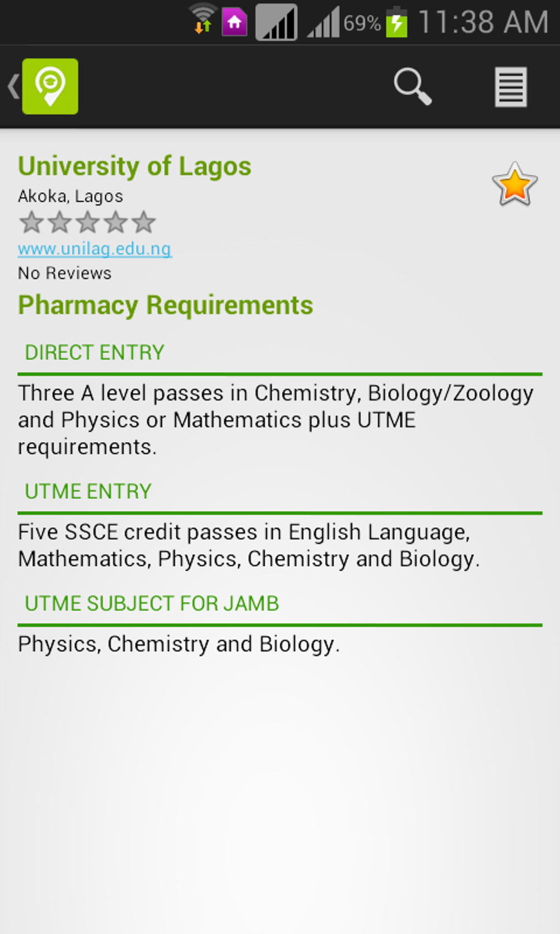Viewport: 560px width, 934px height.
Task: Select UTME SUBJECT FOR JAMB header
Action: pos(152,604)
